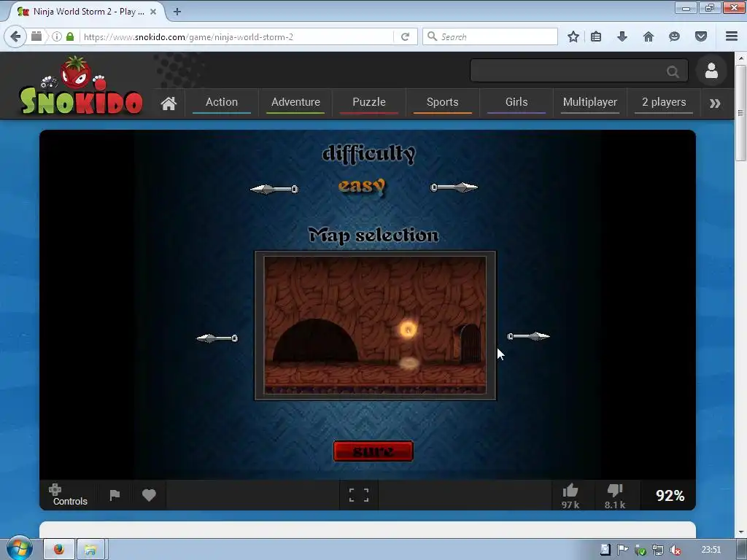Screen dimensions: 747x560
Task: Switch to previous map with left kunai
Action: 217,338
